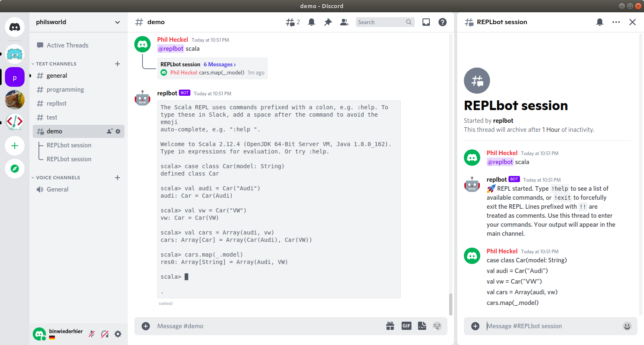Open attachment plus in demo message box
This screenshot has height=345, width=644.
(x=146, y=326)
